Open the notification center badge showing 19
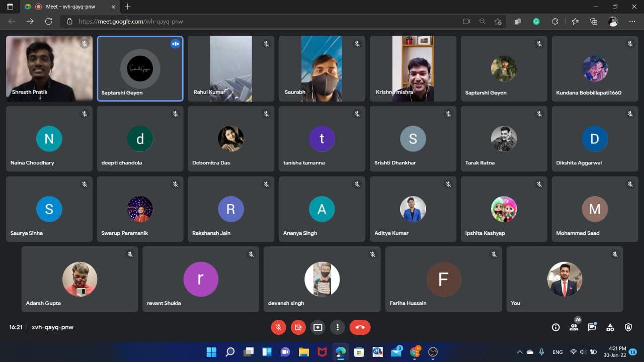The height and width of the screenshot is (362, 644). coord(632,352)
